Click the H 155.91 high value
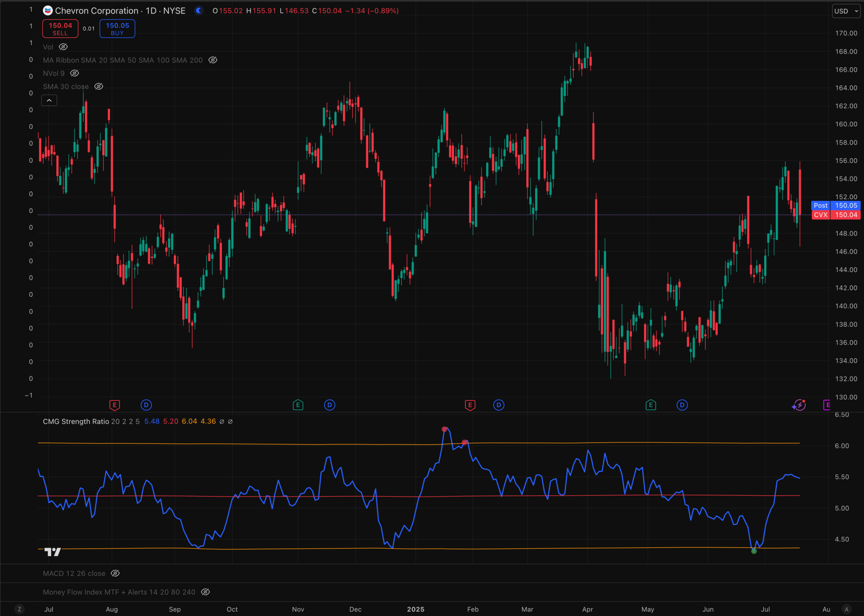Screen dimensions: 864x616 [261, 11]
